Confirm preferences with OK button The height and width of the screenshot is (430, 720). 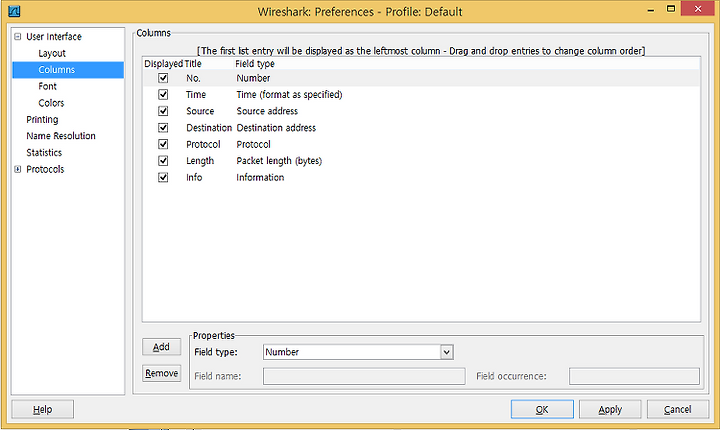542,409
